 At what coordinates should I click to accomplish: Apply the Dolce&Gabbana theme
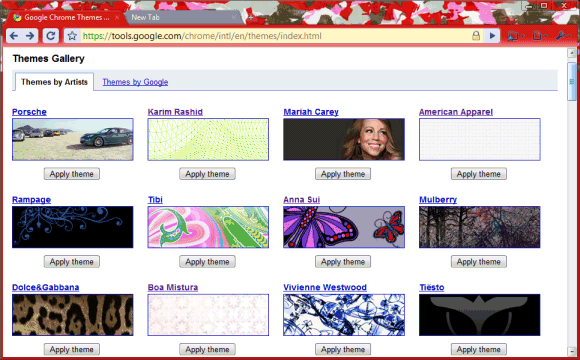point(71,349)
